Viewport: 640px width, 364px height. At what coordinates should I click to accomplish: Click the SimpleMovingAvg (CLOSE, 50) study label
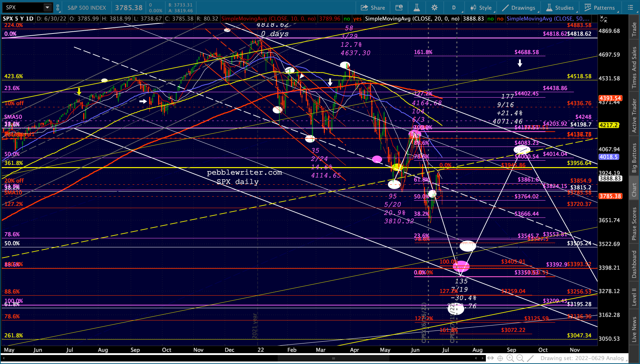[548, 19]
